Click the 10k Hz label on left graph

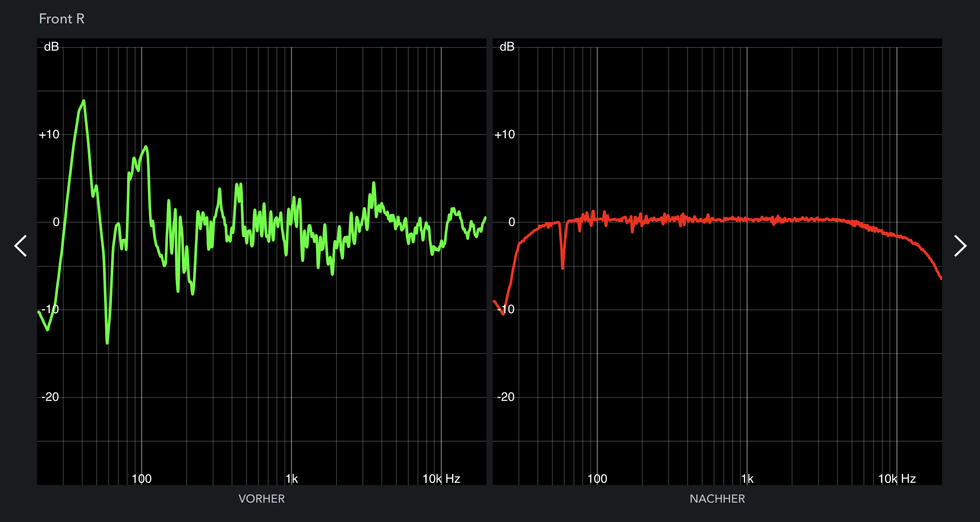[x=441, y=479]
